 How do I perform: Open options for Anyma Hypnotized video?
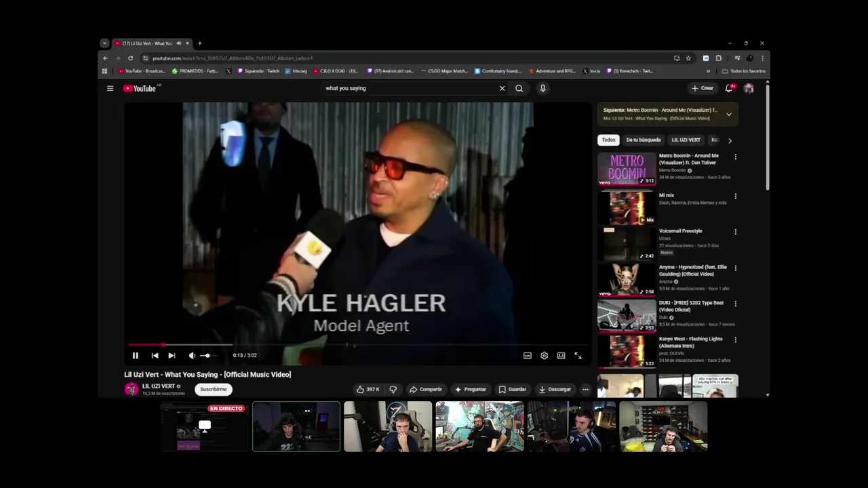(735, 268)
